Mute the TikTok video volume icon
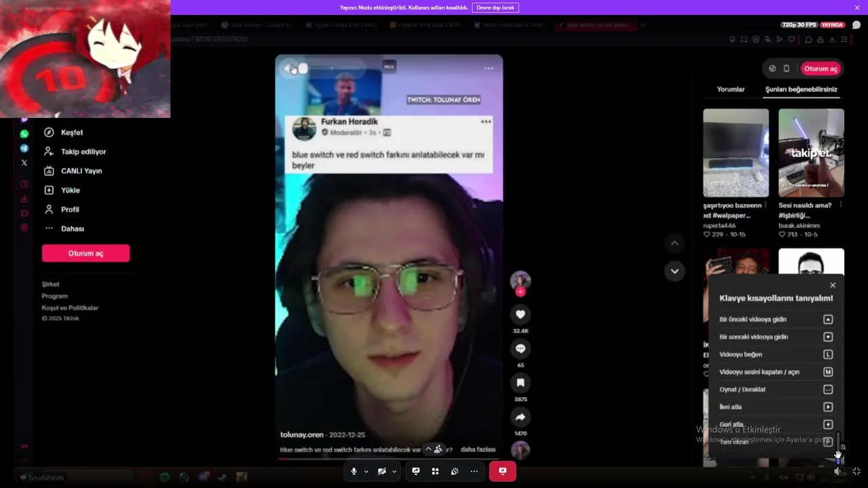 point(289,68)
